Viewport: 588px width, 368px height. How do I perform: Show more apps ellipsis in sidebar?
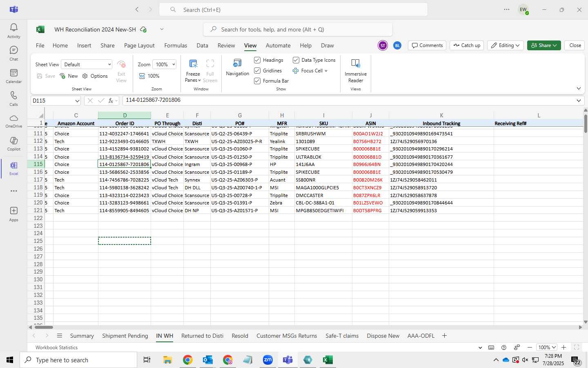(x=13, y=191)
